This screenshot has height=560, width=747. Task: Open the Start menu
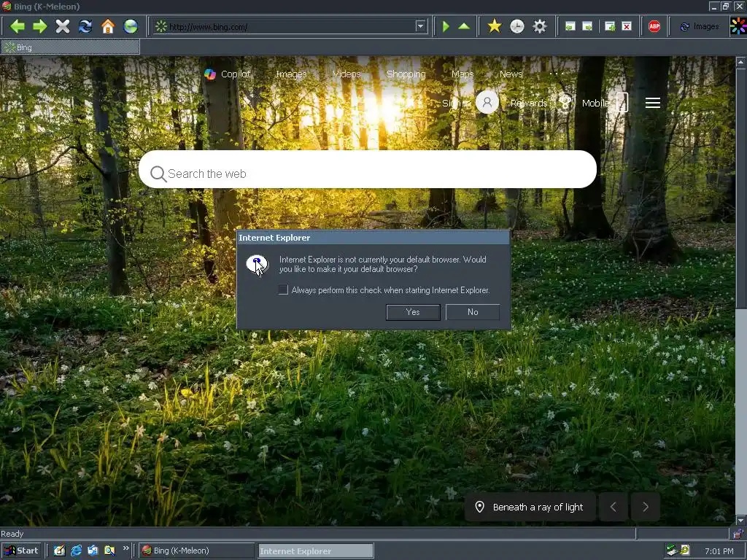pos(21,551)
